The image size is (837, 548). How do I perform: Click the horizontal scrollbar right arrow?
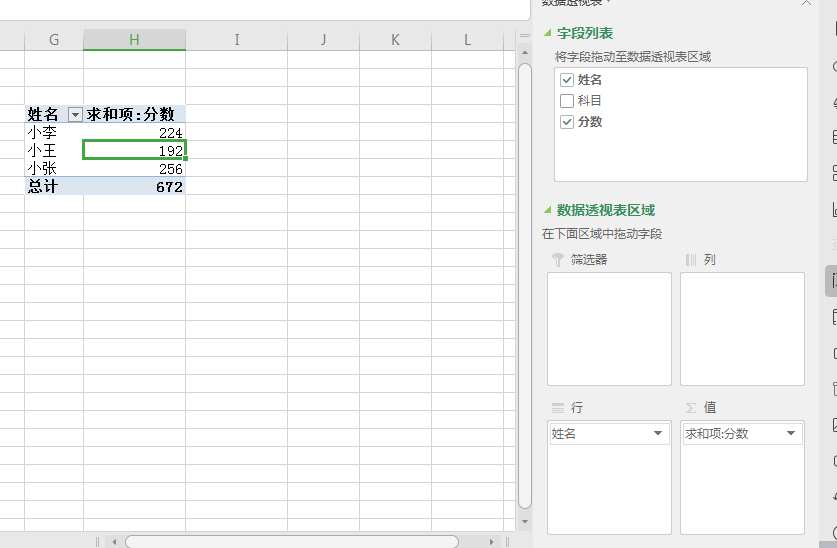pos(492,542)
